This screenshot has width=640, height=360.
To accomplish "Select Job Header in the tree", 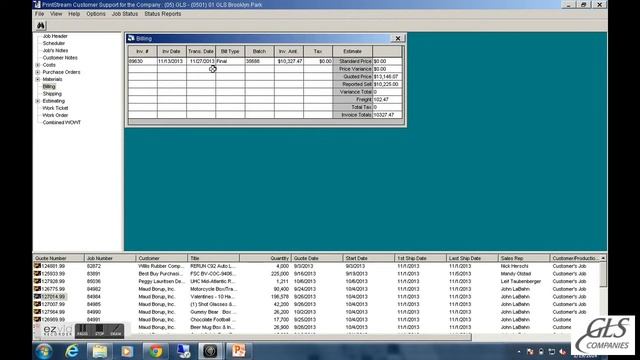I will click(55, 36).
